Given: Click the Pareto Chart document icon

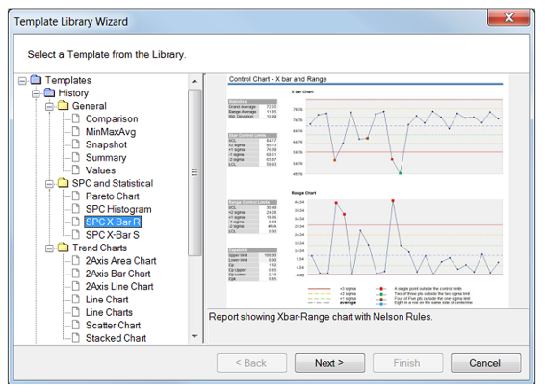Looking at the screenshot, I should [x=76, y=196].
